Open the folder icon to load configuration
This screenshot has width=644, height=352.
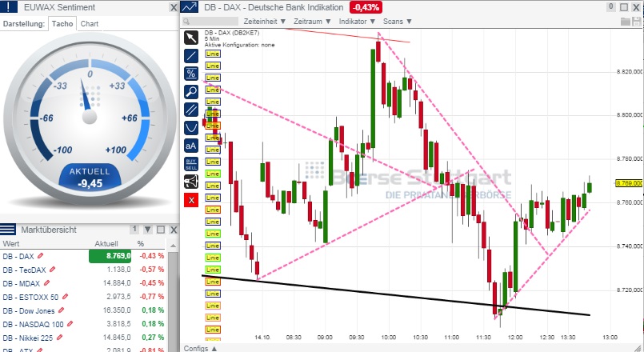[626, 22]
